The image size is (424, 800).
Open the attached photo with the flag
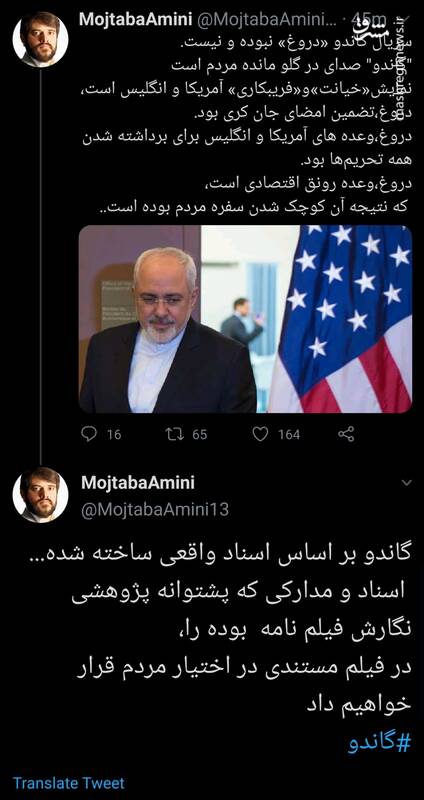[x=245, y=319]
